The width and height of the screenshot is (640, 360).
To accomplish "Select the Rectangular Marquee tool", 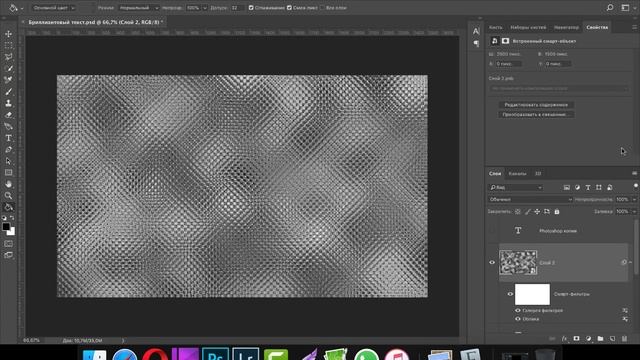I will (8, 46).
